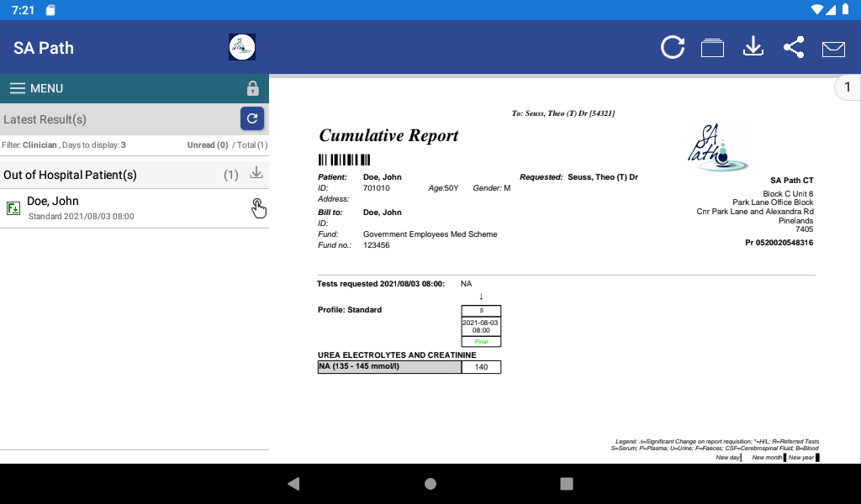Open the hamburger MENU
The height and width of the screenshot is (504, 861).
pyautogui.click(x=36, y=88)
